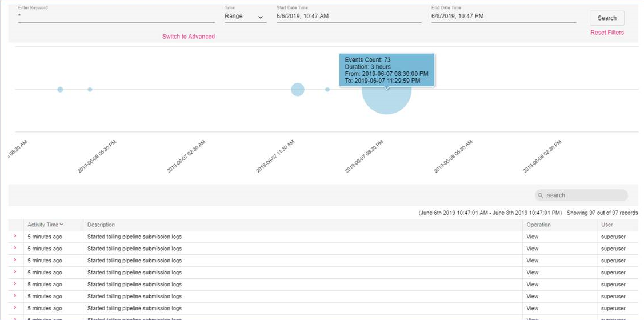Click the 'Showing 97 out of 97 records' text

[x=602, y=213]
